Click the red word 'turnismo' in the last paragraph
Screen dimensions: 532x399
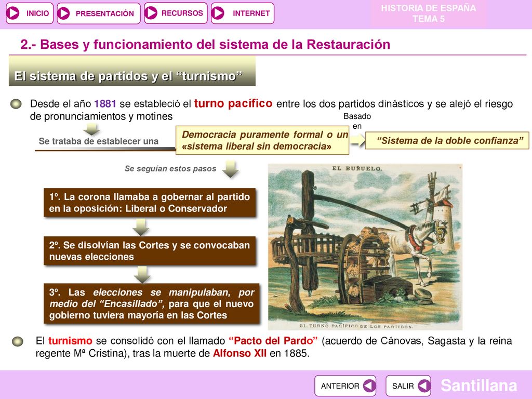(x=70, y=341)
